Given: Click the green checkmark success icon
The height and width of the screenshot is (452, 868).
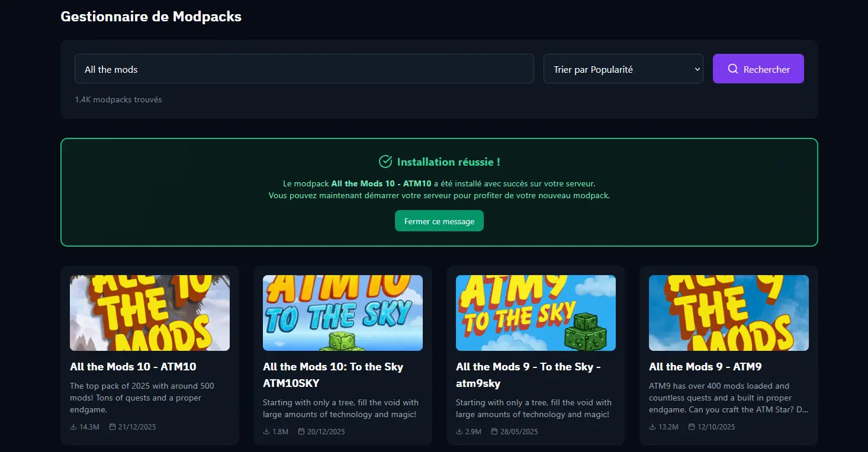Looking at the screenshot, I should pyautogui.click(x=386, y=161).
